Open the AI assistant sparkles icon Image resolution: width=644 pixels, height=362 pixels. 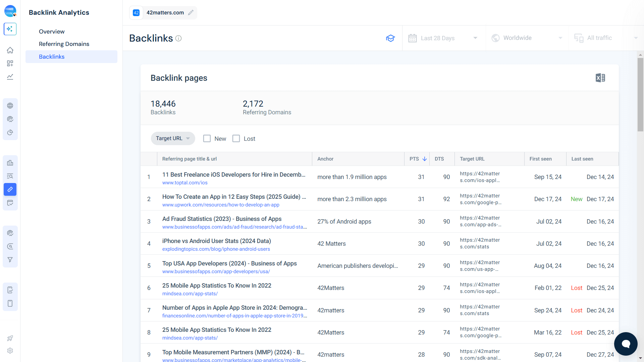point(10,29)
